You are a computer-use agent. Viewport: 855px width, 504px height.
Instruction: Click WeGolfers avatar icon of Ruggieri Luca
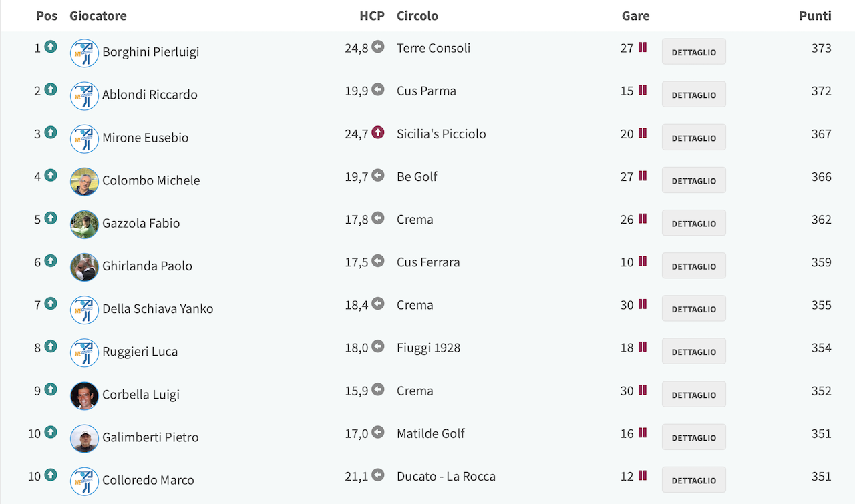click(85, 352)
